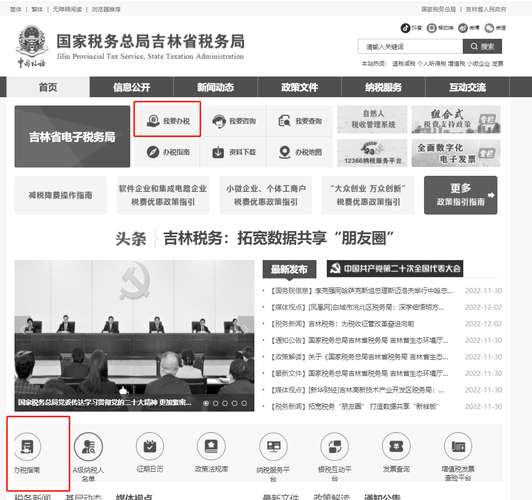Open news item 【国务院信息】李克强同哈萨克斯坦总理
This screenshot has height=500, width=532.
coord(362,291)
